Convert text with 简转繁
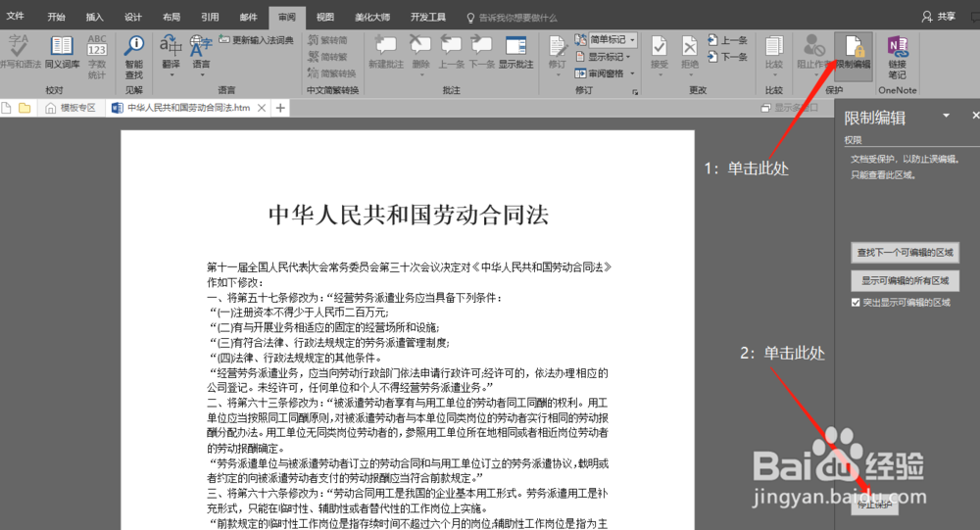This screenshot has height=530, width=980. 327,57
